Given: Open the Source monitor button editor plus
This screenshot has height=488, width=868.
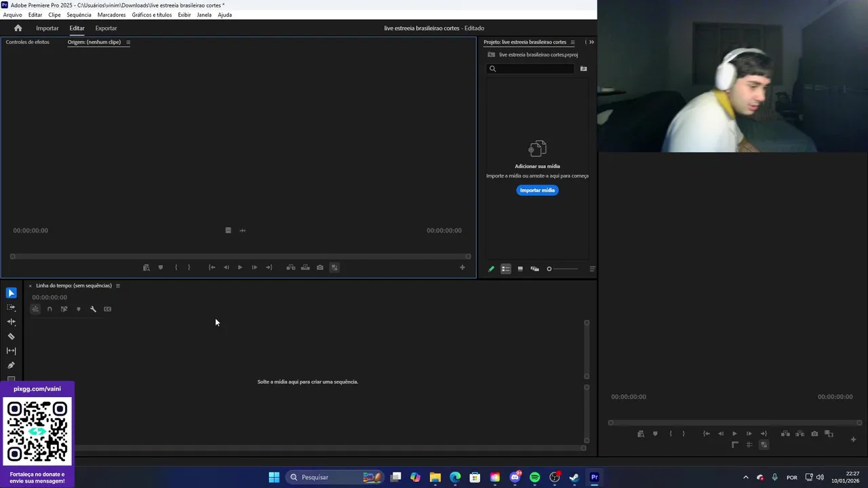Looking at the screenshot, I should pyautogui.click(x=462, y=267).
